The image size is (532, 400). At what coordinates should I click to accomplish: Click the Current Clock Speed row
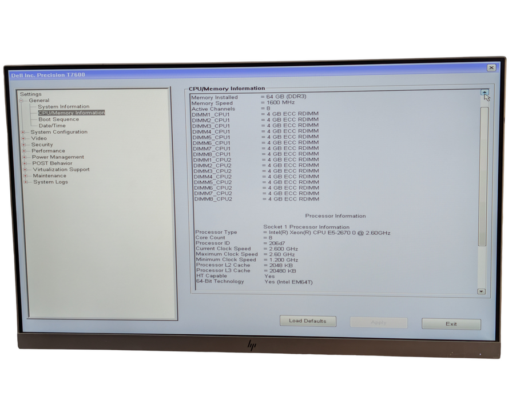coord(247,249)
